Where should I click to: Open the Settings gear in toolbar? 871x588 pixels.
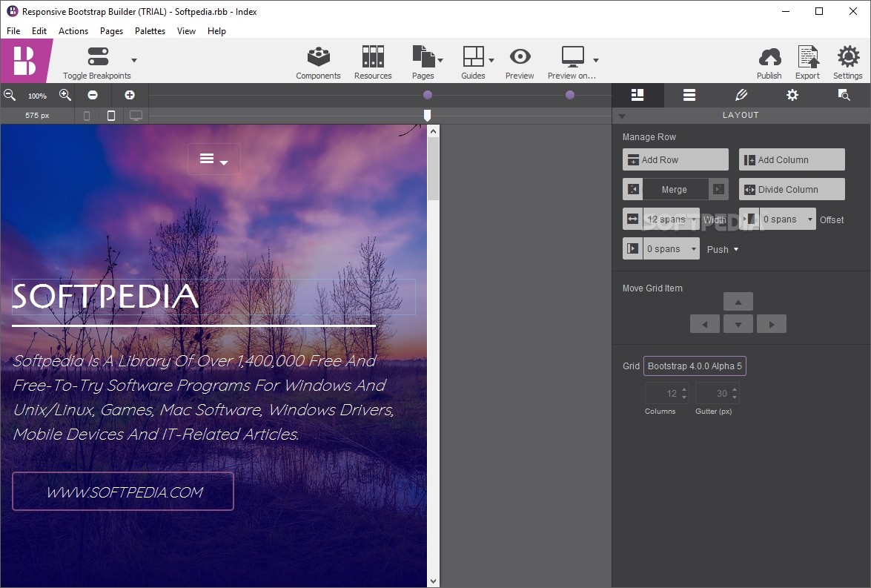click(848, 56)
